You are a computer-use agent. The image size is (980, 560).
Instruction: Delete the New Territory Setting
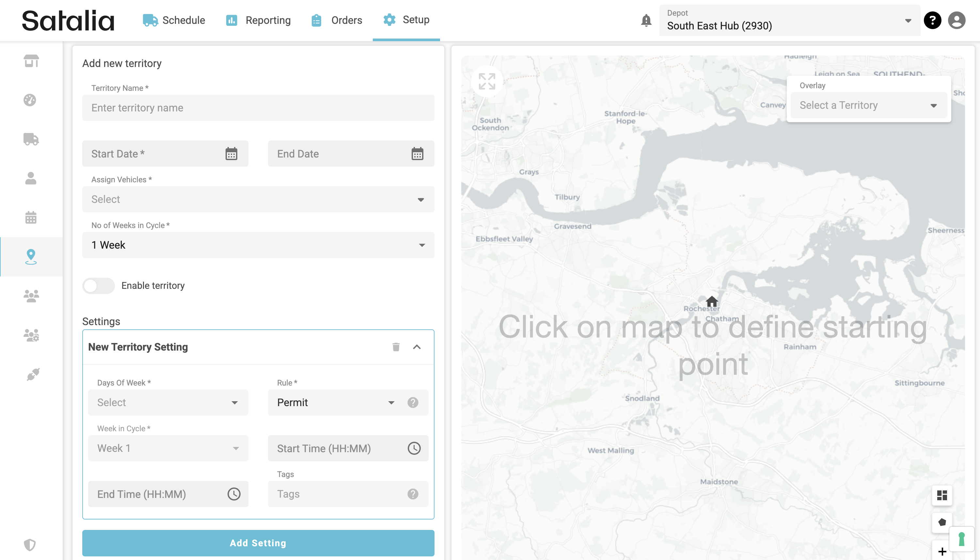click(396, 347)
